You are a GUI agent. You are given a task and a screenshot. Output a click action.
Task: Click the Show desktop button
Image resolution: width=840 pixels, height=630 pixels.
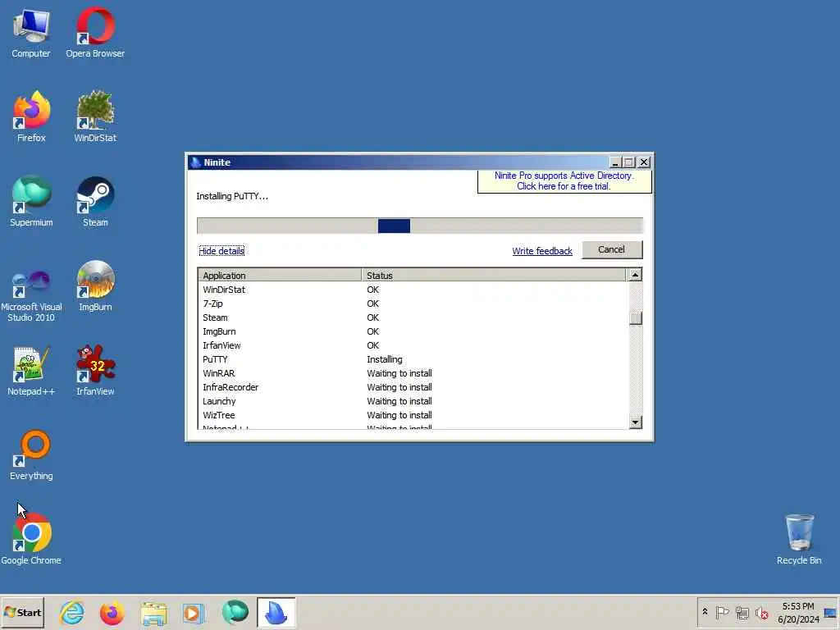pyautogui.click(x=830, y=613)
